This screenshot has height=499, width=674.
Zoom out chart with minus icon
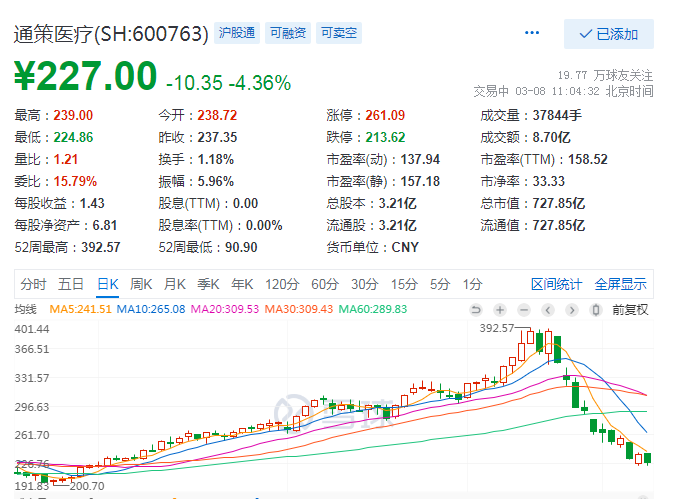[x=524, y=309]
